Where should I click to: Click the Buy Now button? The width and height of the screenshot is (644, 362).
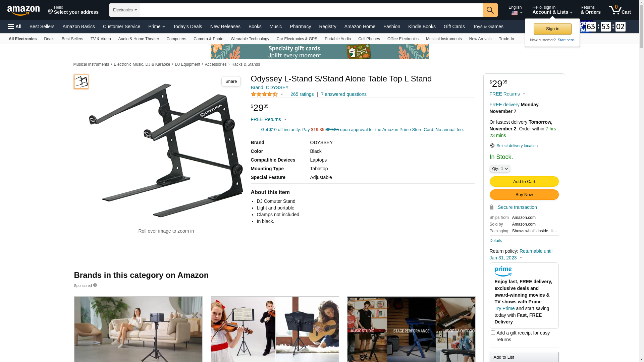point(524,195)
